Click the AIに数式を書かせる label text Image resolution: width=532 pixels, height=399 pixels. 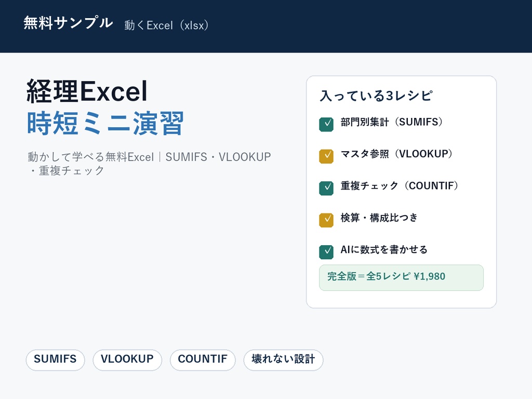point(384,249)
